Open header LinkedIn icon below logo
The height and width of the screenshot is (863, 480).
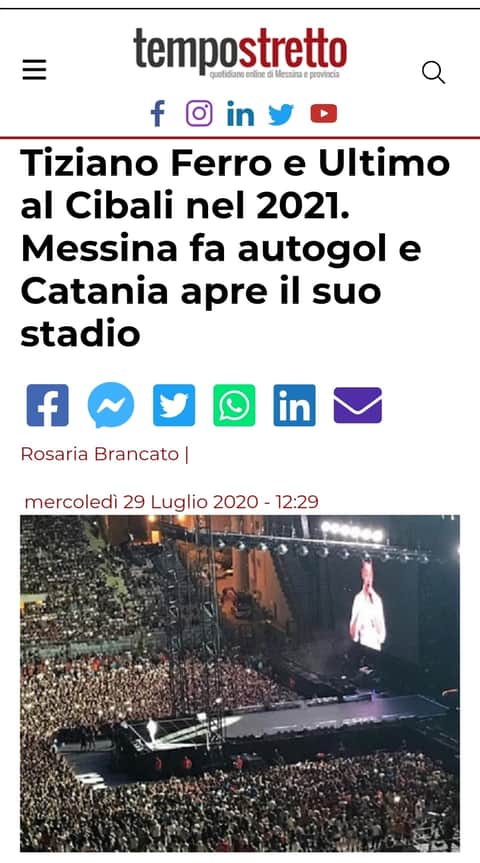[241, 114]
